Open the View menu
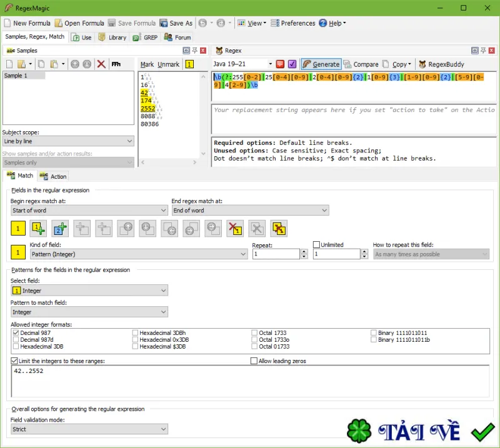The image size is (500, 448). [x=252, y=23]
